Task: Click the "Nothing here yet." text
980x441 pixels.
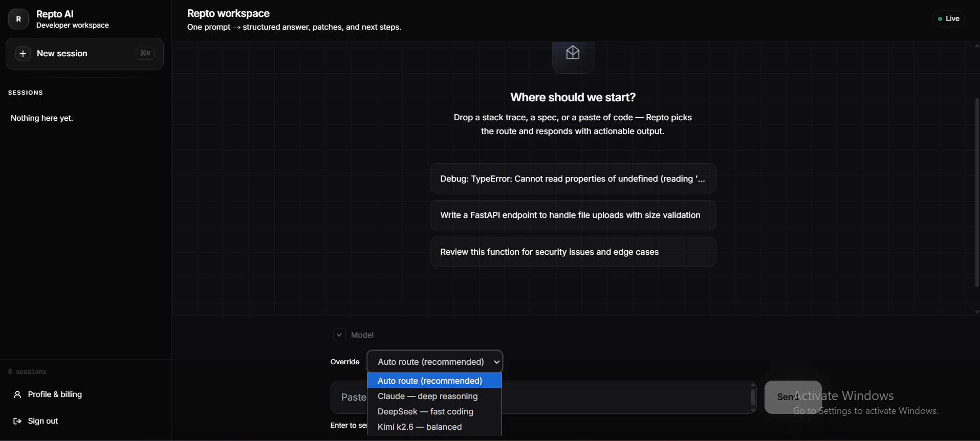Action: (x=42, y=118)
